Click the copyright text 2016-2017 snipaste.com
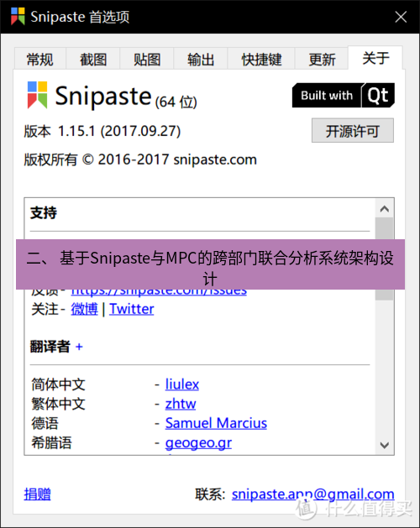 click(177, 159)
